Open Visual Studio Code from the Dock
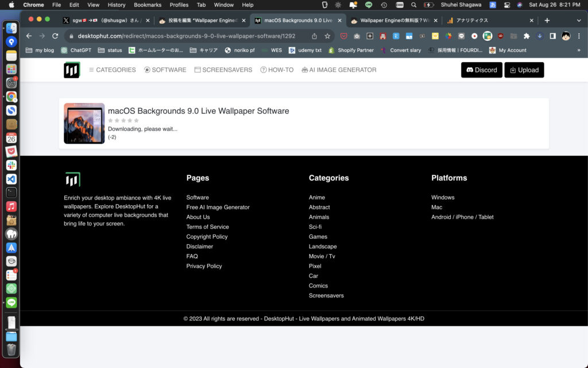588x368 pixels. (11, 179)
